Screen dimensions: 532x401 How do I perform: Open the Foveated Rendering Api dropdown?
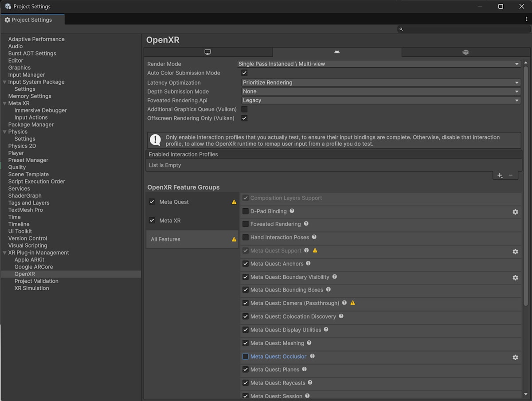[x=381, y=100]
